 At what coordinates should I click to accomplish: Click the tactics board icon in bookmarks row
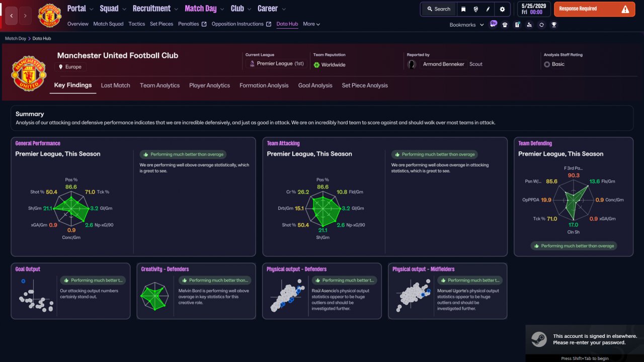pos(517,25)
